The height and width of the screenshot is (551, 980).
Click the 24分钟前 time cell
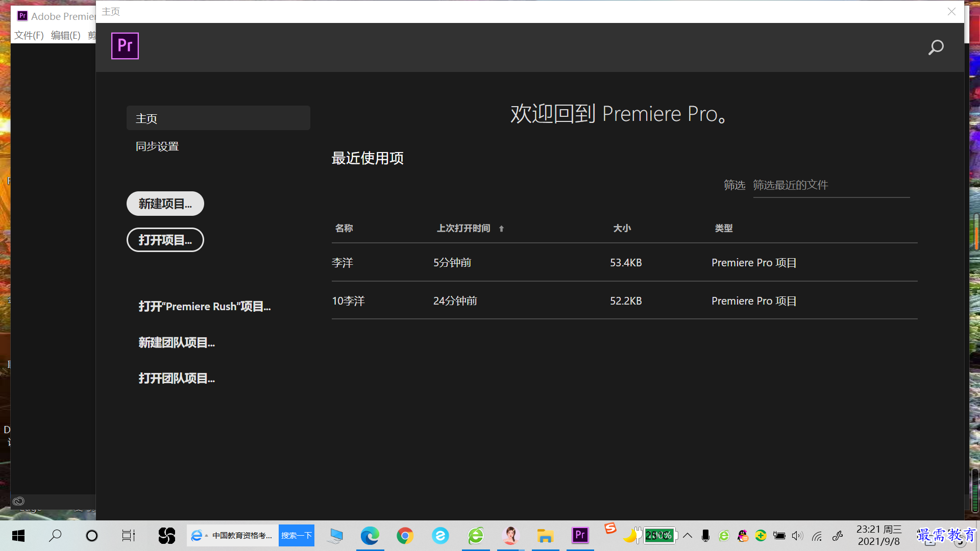tap(455, 301)
